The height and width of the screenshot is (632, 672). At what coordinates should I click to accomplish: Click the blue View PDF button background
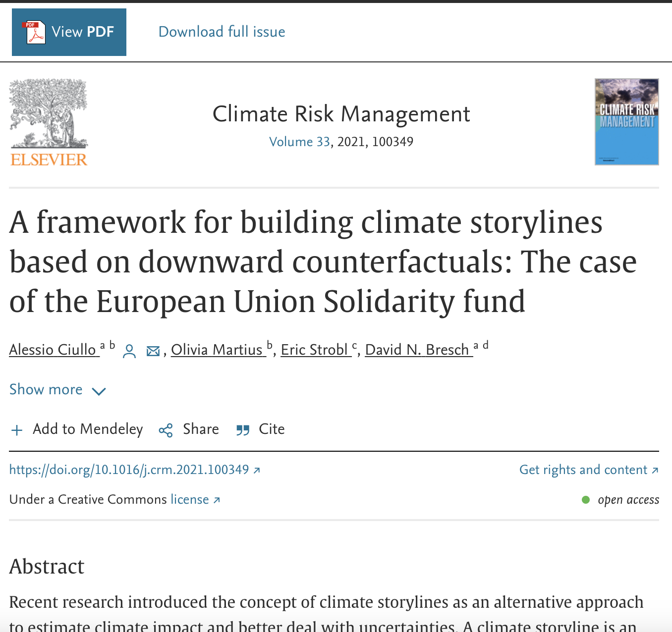click(69, 32)
